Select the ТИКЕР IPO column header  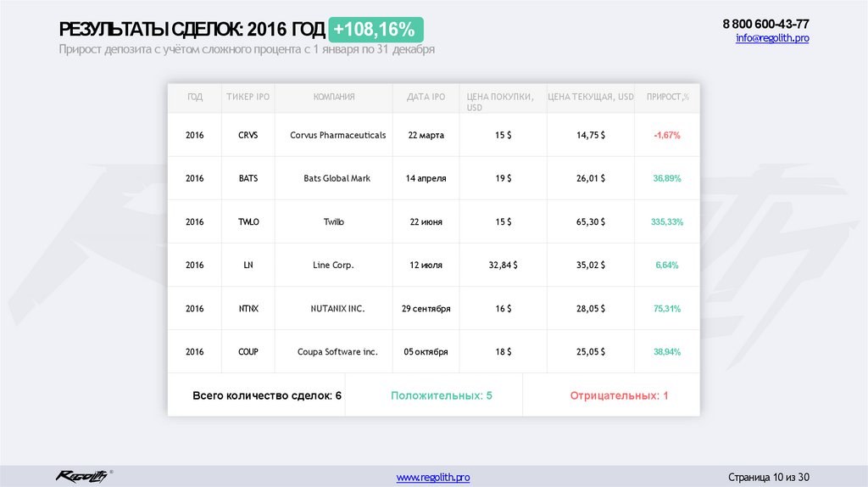248,98
